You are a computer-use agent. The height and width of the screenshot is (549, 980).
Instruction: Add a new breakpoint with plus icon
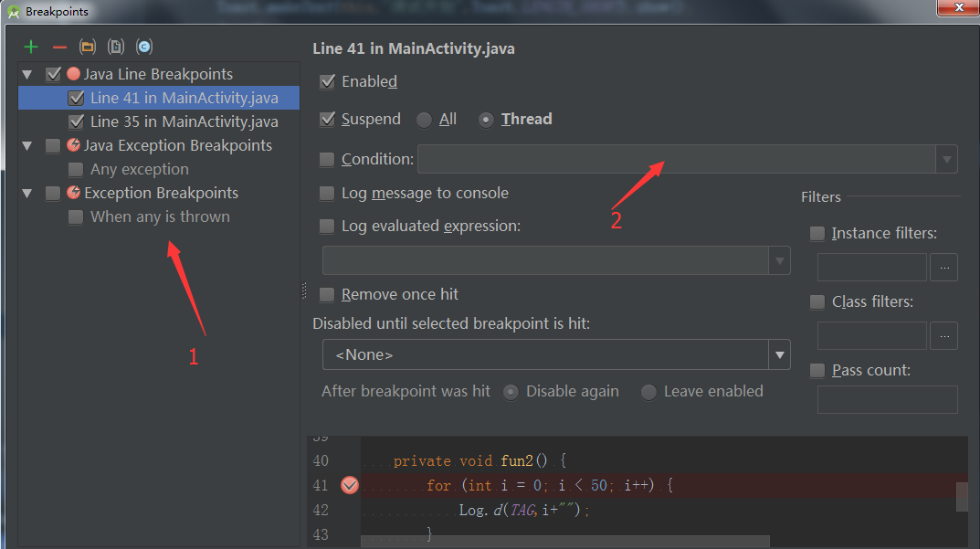pos(31,47)
